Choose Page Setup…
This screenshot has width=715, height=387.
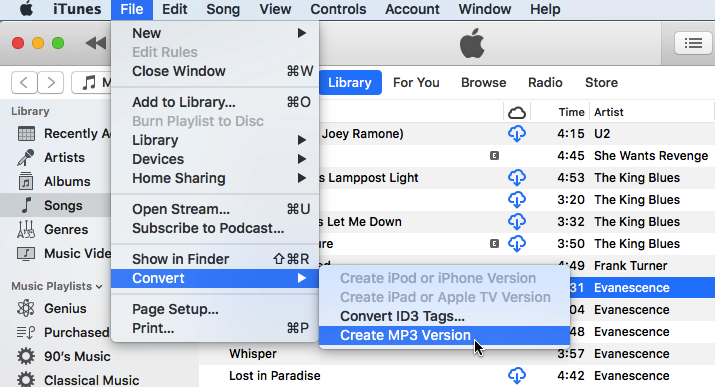click(x=215, y=309)
